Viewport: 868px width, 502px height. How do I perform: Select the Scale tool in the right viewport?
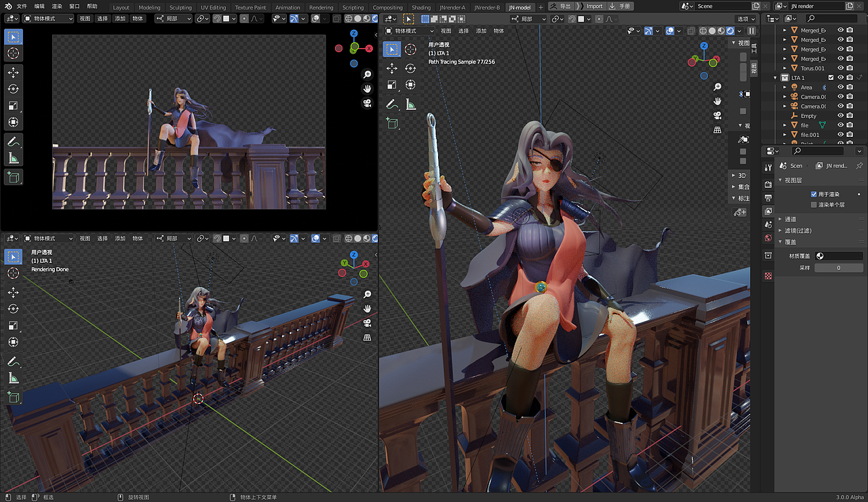click(x=392, y=85)
